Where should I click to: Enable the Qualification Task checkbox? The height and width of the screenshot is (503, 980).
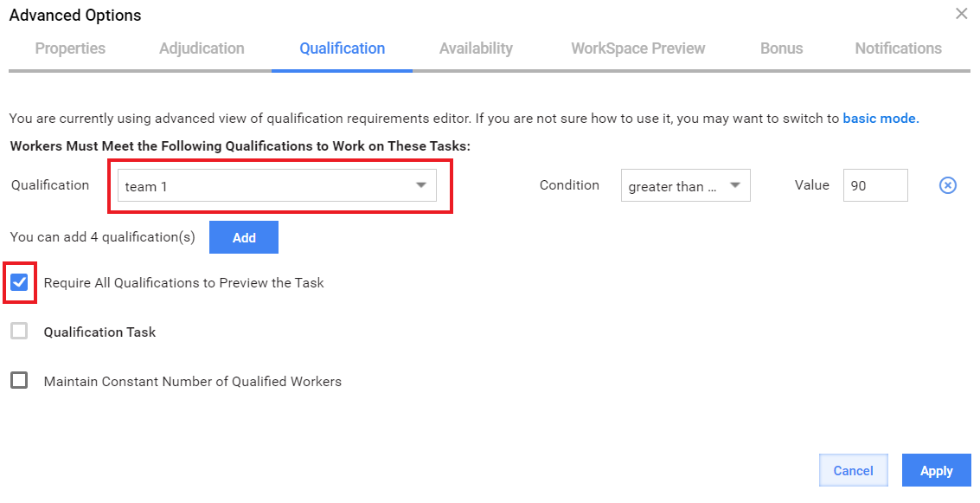[x=19, y=331]
